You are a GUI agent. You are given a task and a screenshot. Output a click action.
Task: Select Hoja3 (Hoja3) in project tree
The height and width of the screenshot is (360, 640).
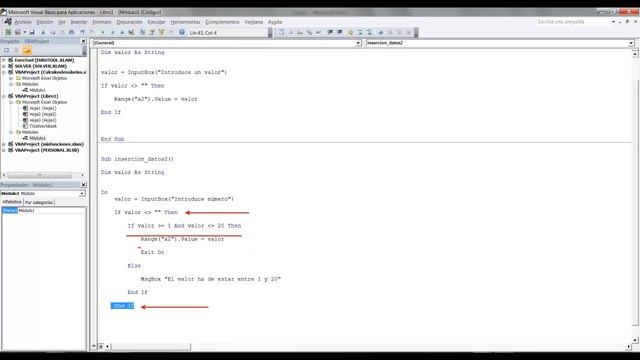coord(43,120)
